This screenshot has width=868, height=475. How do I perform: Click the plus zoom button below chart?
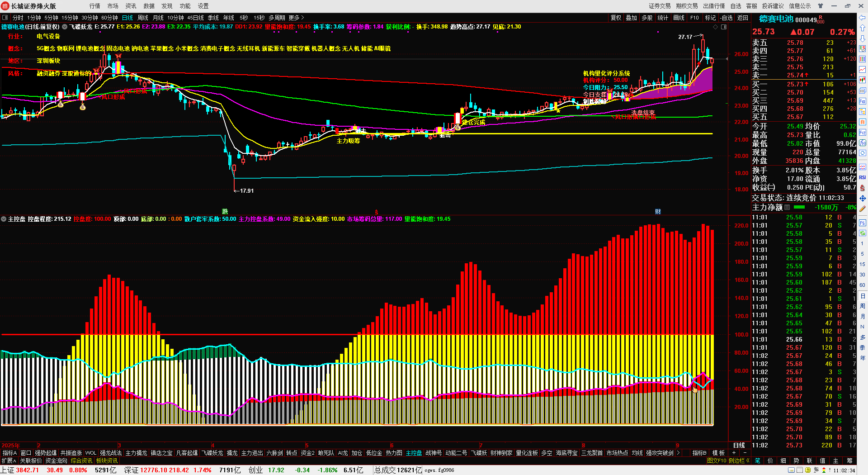point(734,453)
